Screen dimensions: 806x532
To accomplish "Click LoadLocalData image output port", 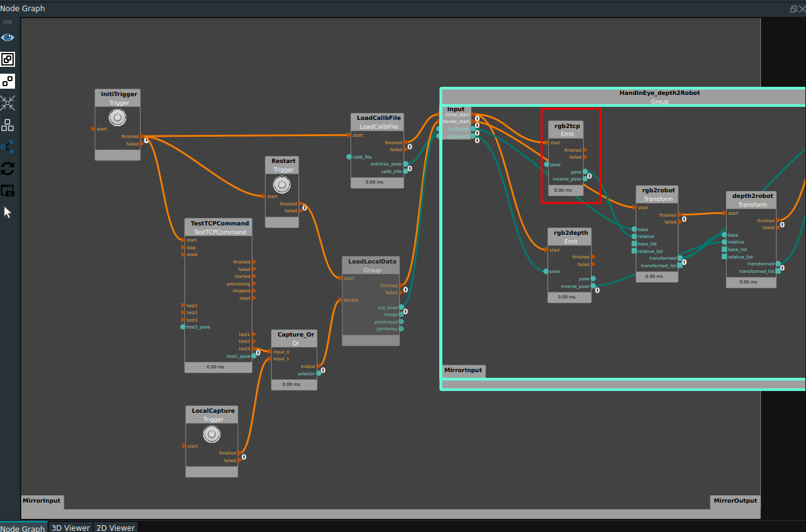I will tap(401, 315).
